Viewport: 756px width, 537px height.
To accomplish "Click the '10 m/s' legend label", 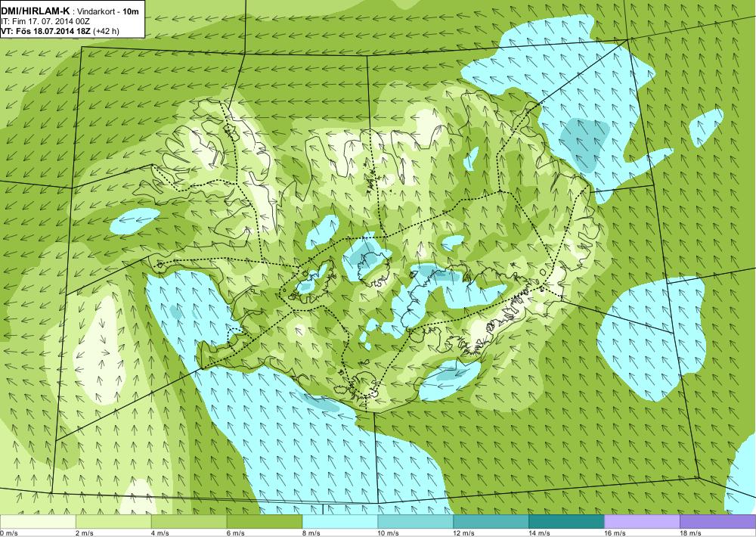I will coord(389,533).
